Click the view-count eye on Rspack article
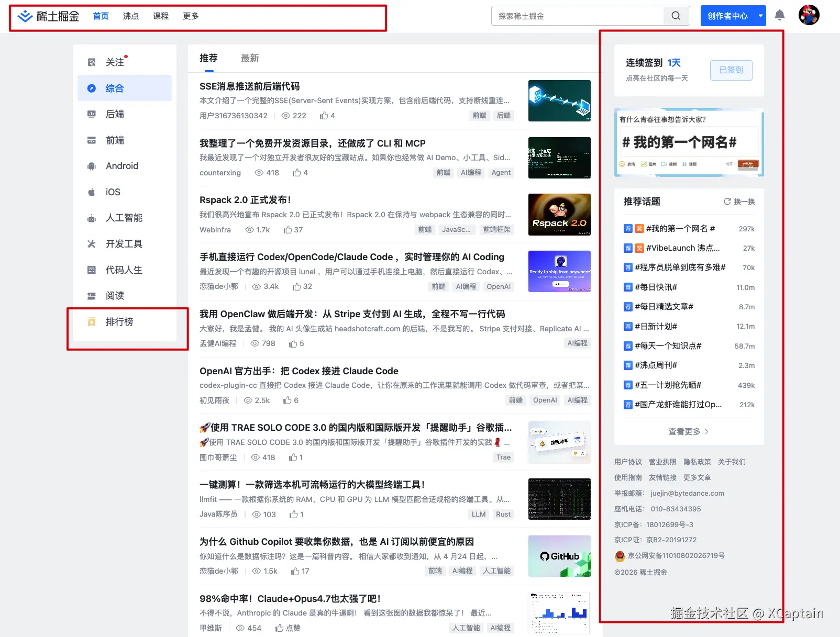Image resolution: width=840 pixels, height=637 pixels. tap(250, 229)
